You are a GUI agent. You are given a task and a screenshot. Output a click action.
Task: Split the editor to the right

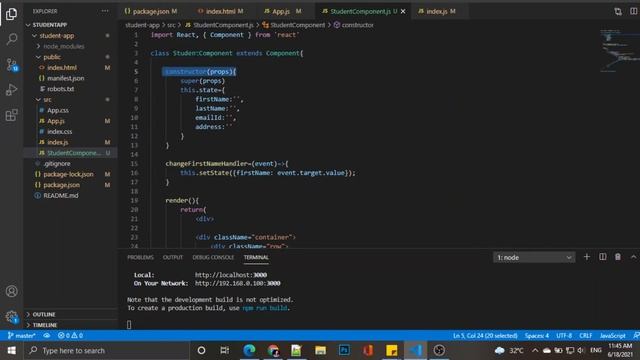pyautogui.click(x=633, y=11)
